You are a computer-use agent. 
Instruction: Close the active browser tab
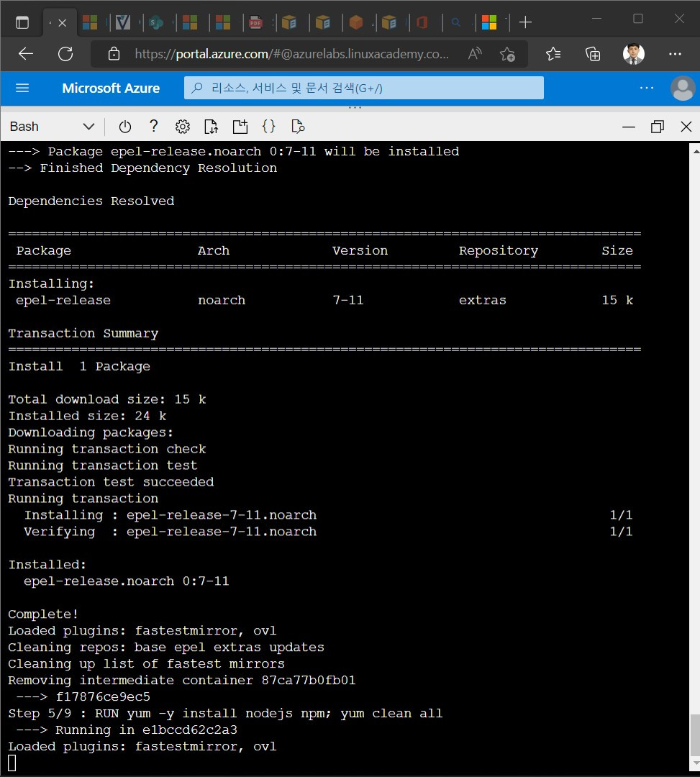click(63, 23)
